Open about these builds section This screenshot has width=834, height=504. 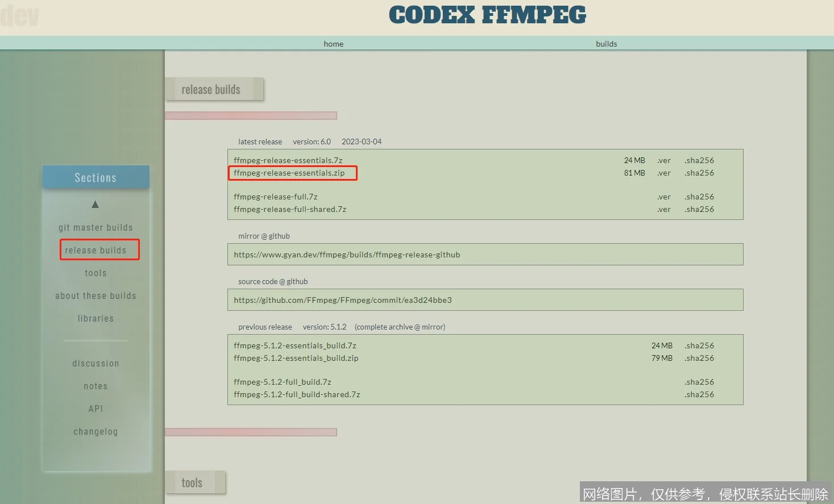pos(96,295)
